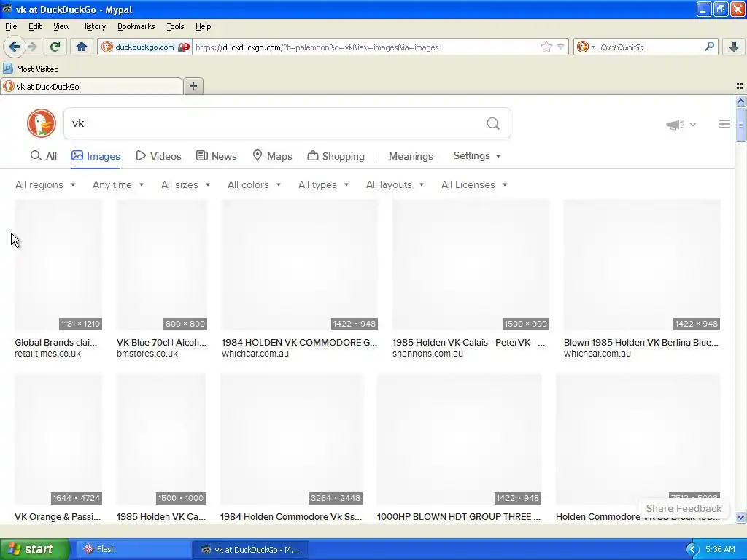Open the VK Orange & Passi thumbnail
This screenshot has height=560, width=747.
[x=58, y=439]
